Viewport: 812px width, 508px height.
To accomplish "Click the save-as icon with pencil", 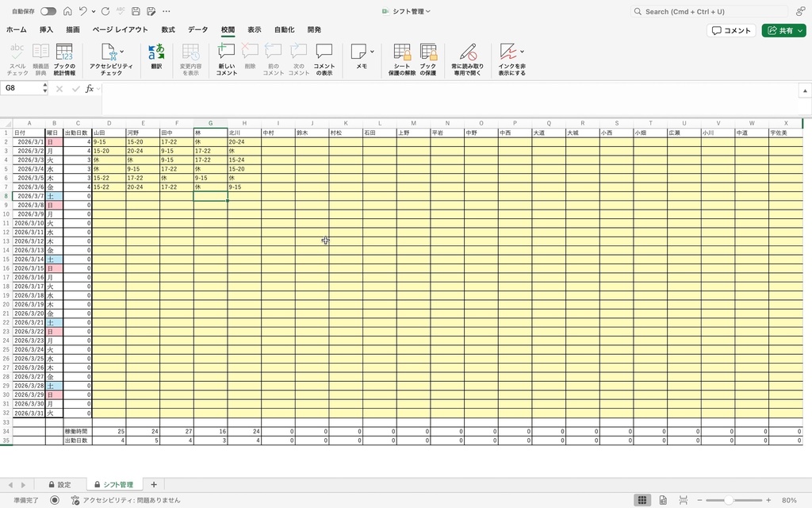I will point(151,11).
